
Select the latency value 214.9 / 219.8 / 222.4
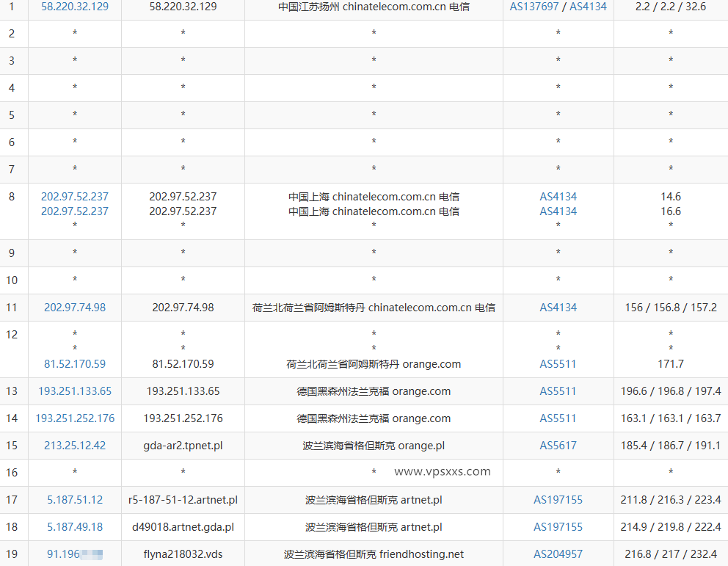tap(671, 527)
